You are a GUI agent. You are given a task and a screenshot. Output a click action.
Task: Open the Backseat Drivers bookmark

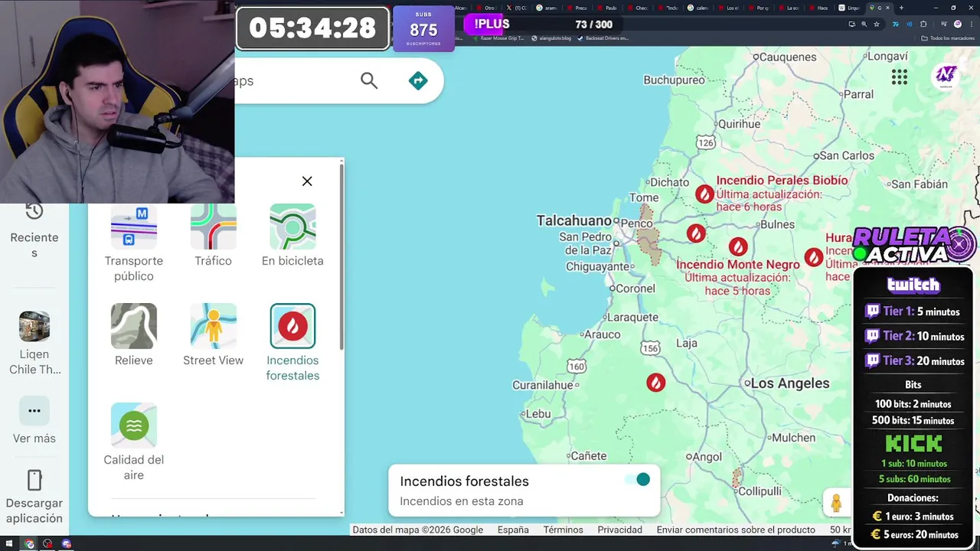(603, 38)
